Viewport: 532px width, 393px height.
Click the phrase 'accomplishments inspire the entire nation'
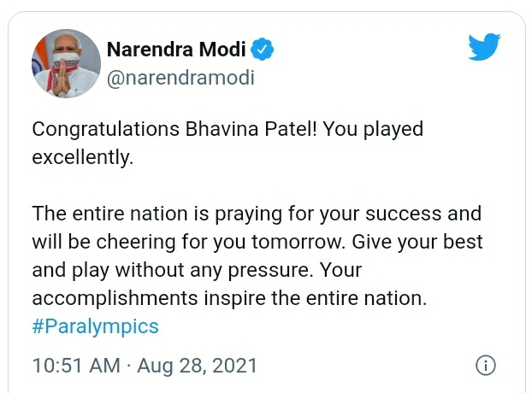pyautogui.click(x=228, y=298)
